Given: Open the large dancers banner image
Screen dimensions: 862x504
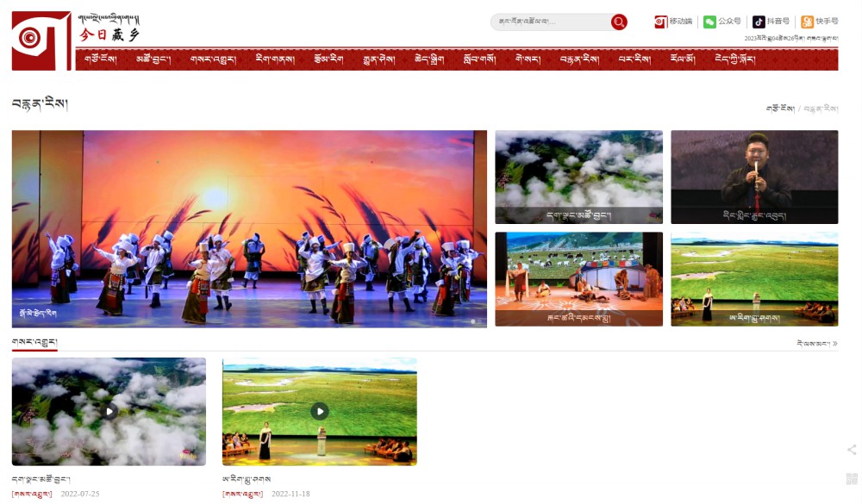Looking at the screenshot, I should pos(249,228).
